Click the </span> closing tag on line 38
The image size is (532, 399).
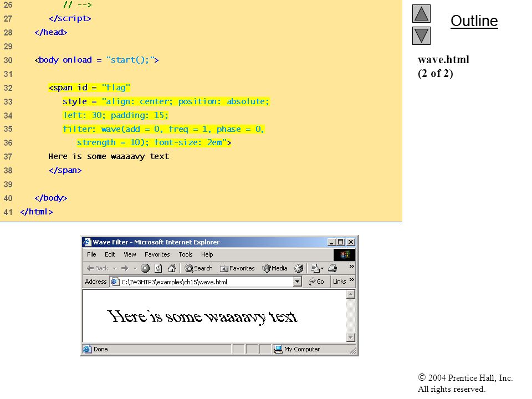pyautogui.click(x=65, y=170)
